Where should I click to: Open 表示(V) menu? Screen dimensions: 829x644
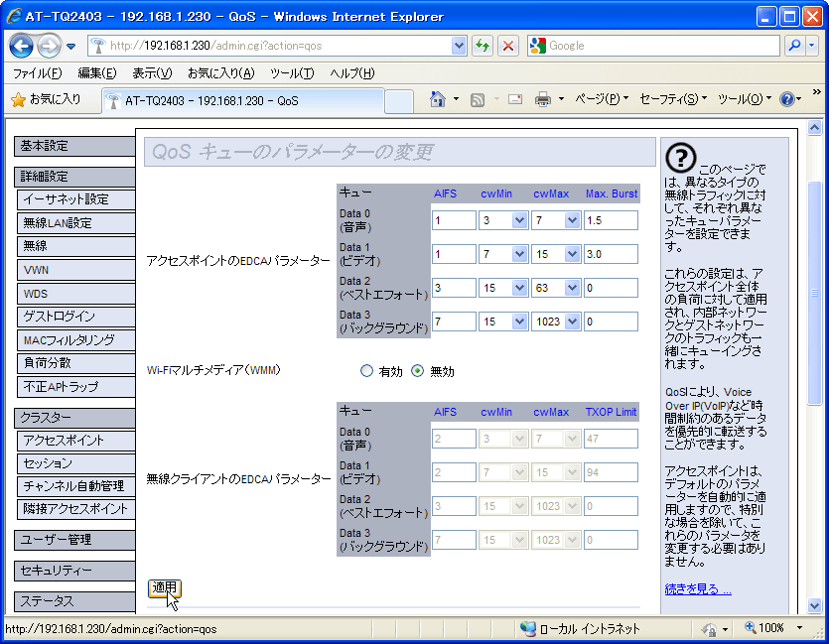click(x=152, y=73)
